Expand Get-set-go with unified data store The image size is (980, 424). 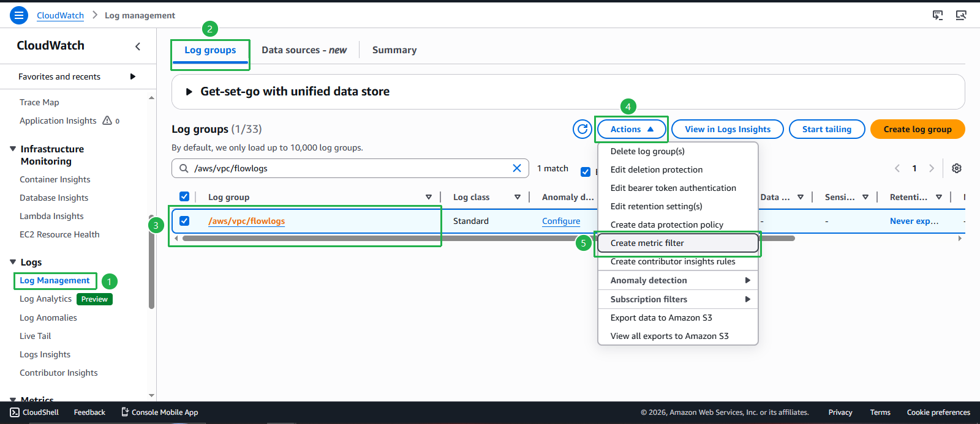[x=189, y=92]
